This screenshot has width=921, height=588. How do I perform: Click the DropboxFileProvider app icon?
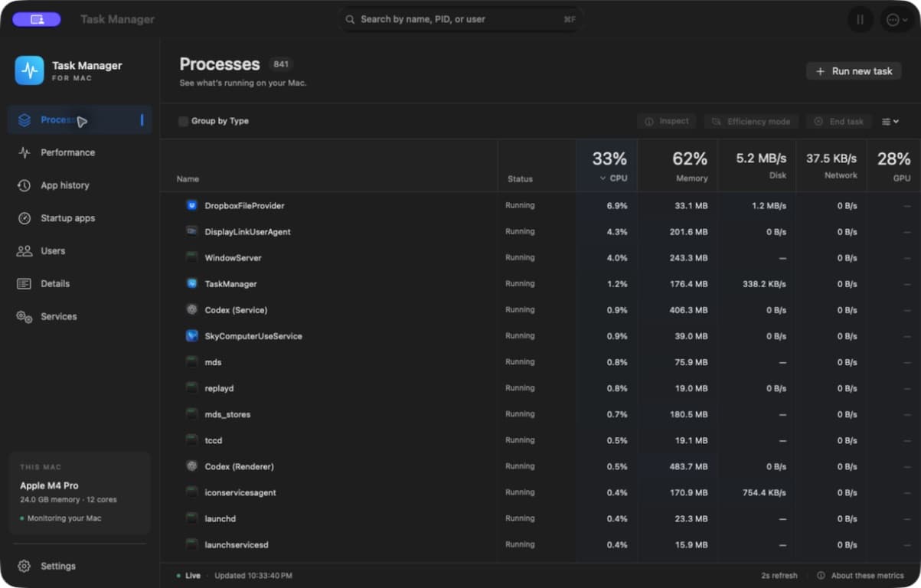192,205
